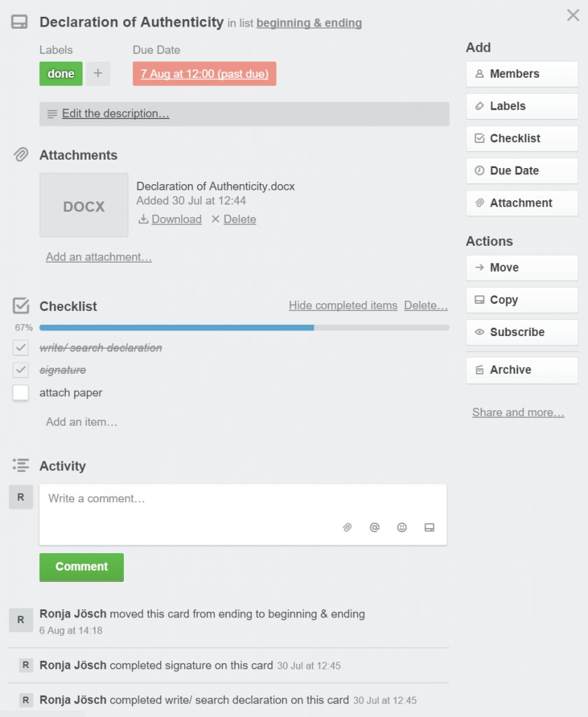Viewport: 588px width, 717px height.
Task: Click Edit the description
Action: (x=114, y=113)
